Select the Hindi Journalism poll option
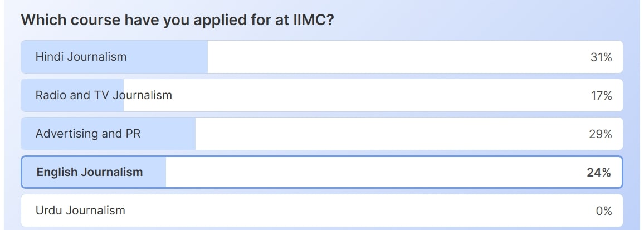Screen dimensions: 644x230 [81, 57]
